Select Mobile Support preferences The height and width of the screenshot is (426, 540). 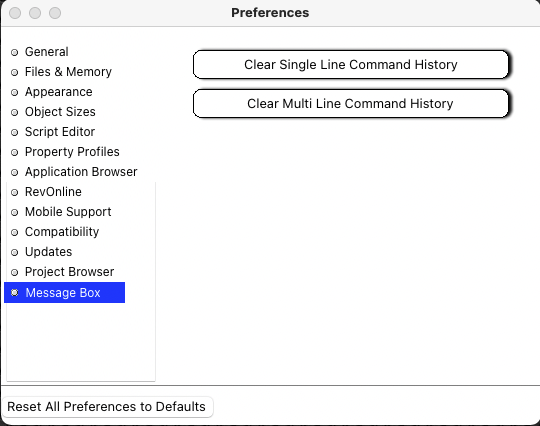68,212
